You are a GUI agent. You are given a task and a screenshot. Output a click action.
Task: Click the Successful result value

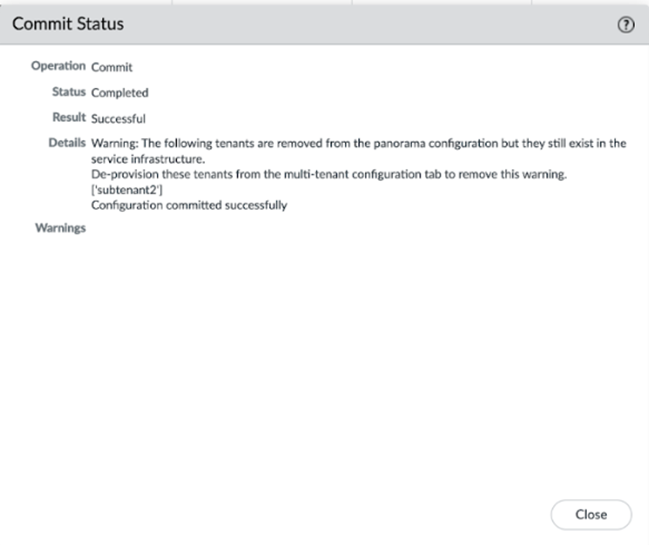(118, 119)
